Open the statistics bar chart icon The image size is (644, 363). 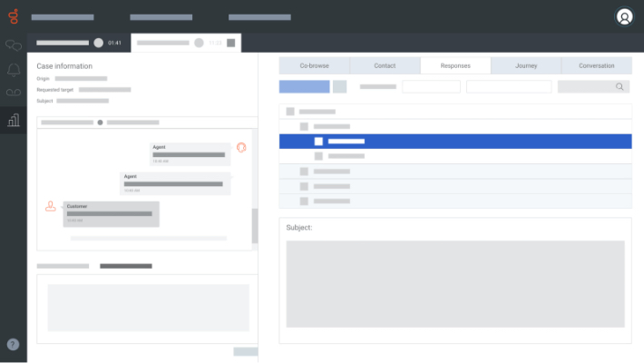pyautogui.click(x=13, y=119)
